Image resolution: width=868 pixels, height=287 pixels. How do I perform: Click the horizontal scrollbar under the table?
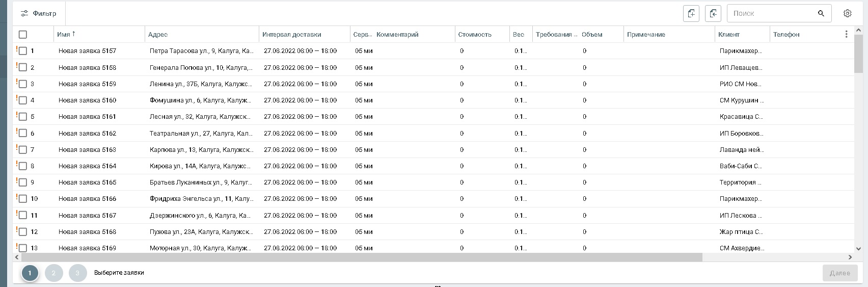357,257
